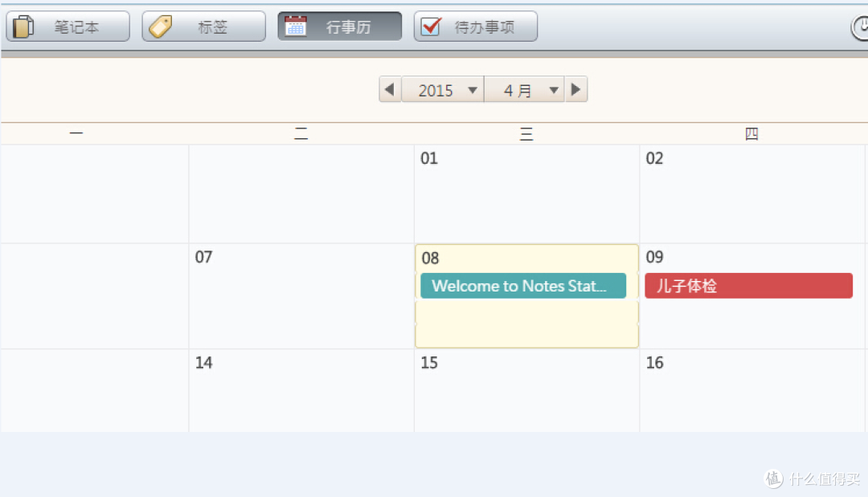Click the 四 Thursday column header
The height and width of the screenshot is (497, 868).
pyautogui.click(x=751, y=133)
